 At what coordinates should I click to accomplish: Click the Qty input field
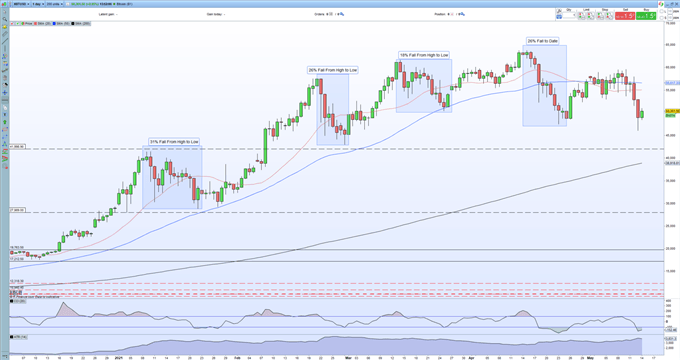tap(569, 16)
